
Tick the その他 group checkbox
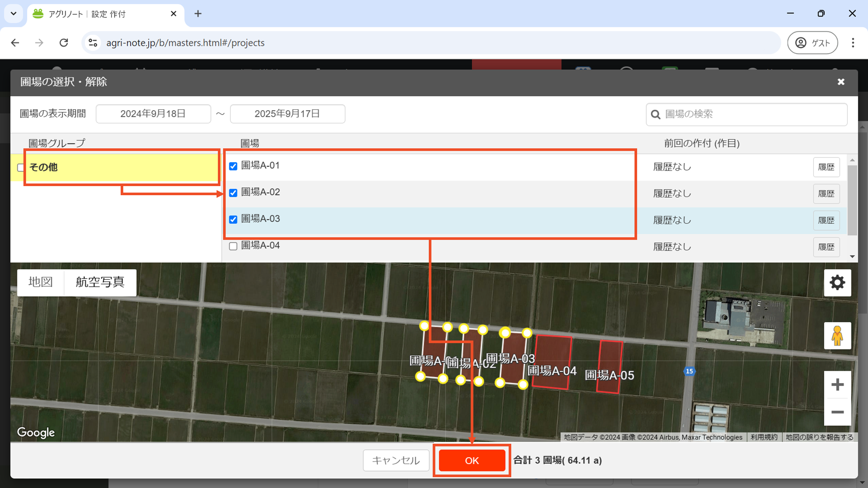(20, 167)
